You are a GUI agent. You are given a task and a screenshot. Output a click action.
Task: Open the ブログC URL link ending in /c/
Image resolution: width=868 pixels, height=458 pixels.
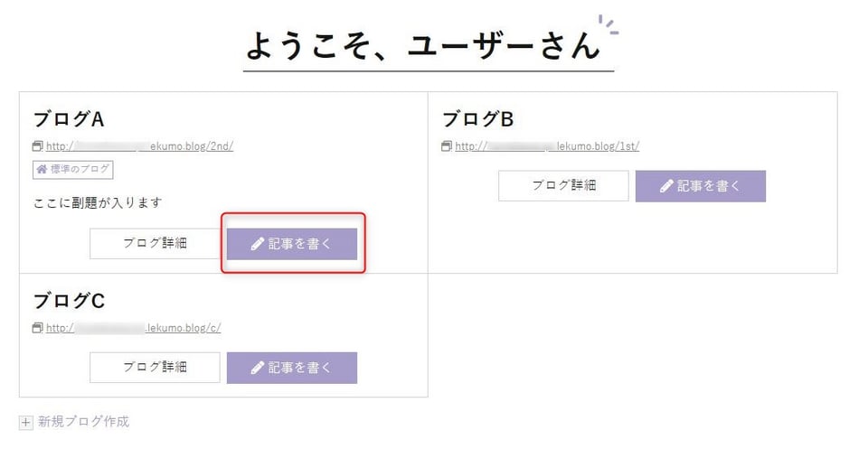point(134,327)
